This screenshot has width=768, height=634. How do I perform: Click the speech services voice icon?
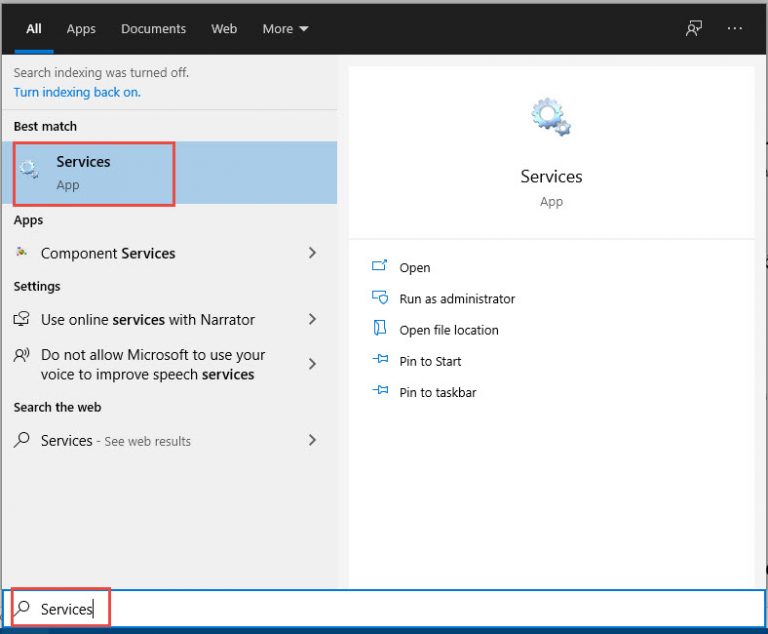22,355
